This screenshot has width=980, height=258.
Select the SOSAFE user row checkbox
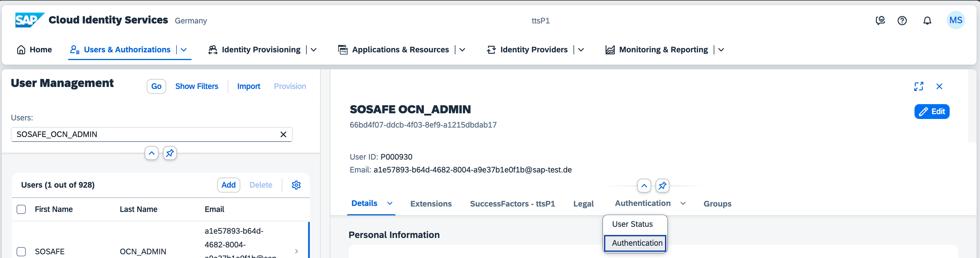click(x=21, y=251)
